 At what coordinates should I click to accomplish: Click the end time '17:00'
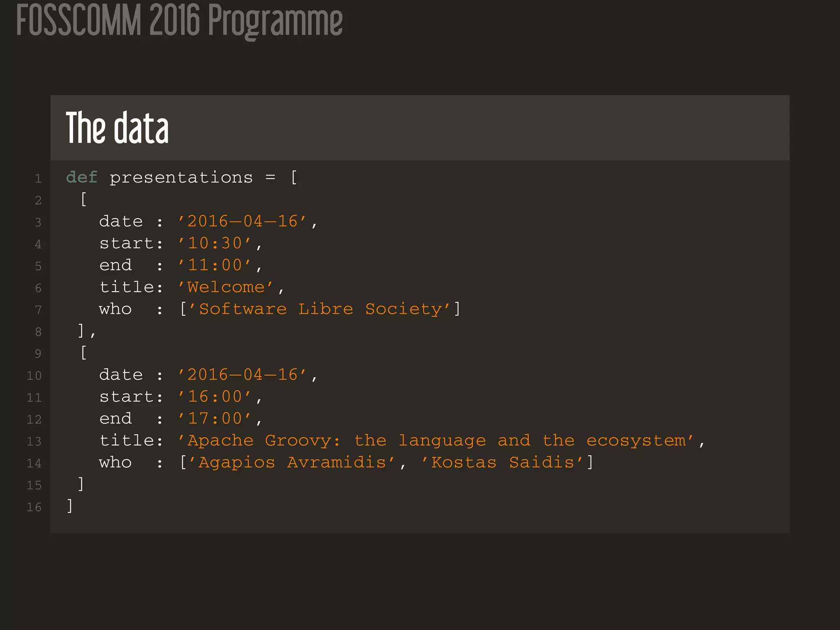click(215, 418)
